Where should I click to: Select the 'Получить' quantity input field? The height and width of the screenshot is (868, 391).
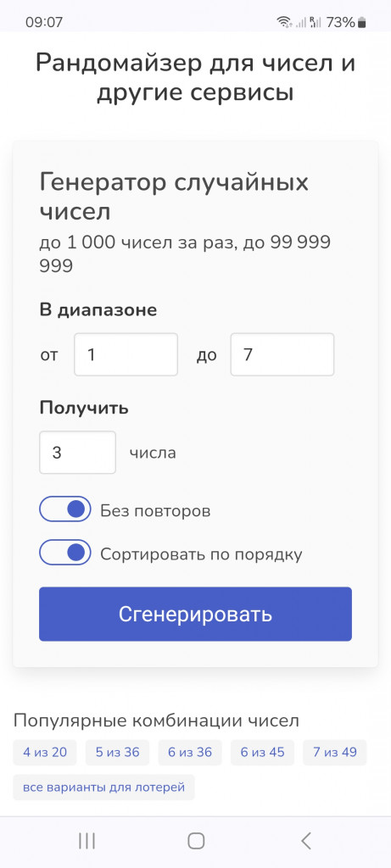tap(77, 453)
